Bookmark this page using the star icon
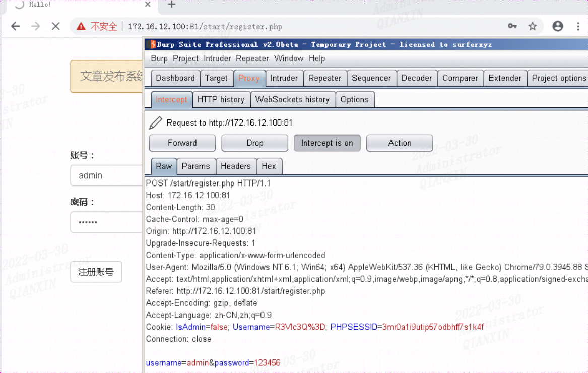Image resolution: width=588 pixels, height=373 pixels. tap(534, 27)
